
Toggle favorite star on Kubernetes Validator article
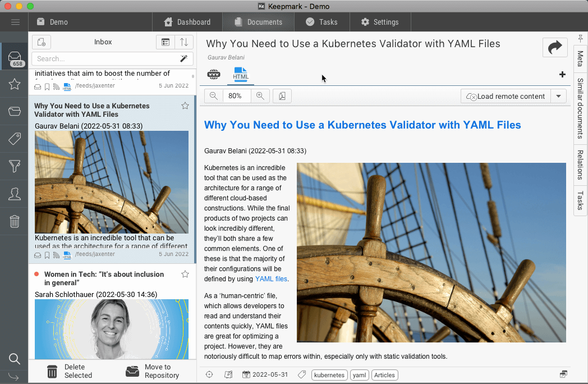(x=185, y=106)
